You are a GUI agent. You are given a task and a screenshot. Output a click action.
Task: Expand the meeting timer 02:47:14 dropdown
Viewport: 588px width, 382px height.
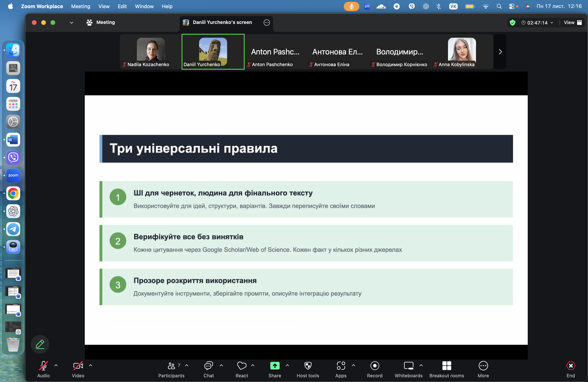click(x=552, y=23)
